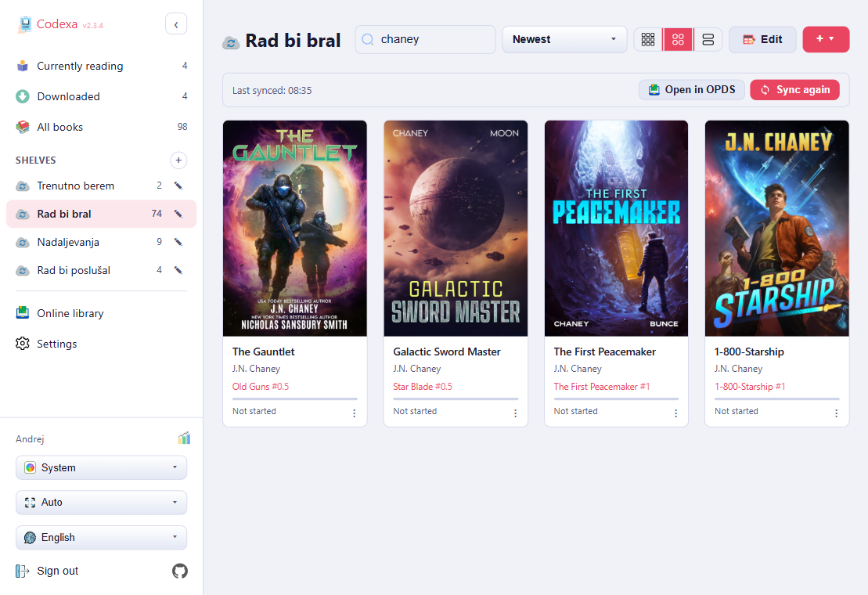Edit the Rad bi poslušal shelf pencil icon
The image size is (868, 595).
click(x=178, y=270)
